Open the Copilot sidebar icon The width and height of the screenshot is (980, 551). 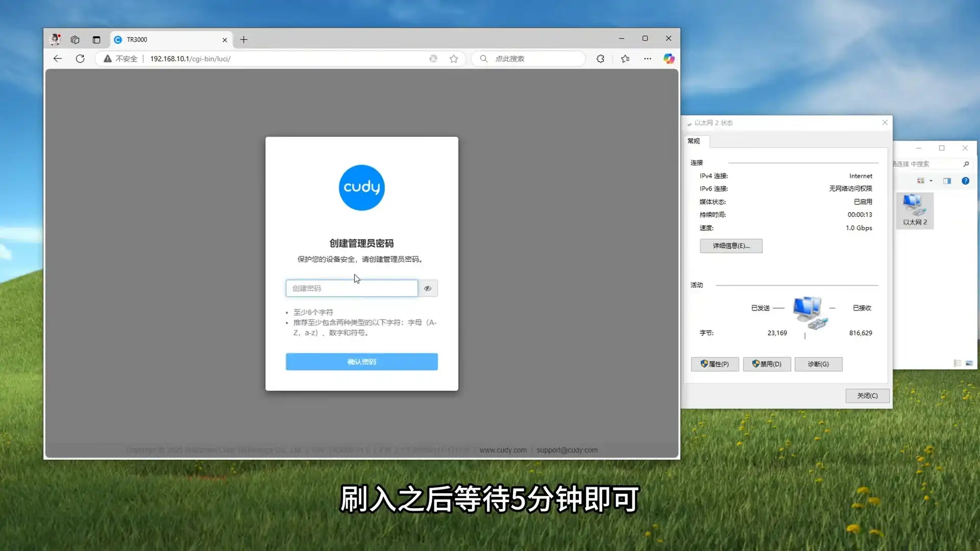(x=669, y=59)
